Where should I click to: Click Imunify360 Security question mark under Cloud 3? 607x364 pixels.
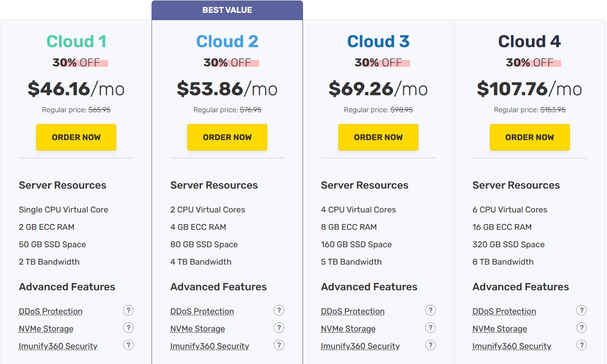pyautogui.click(x=430, y=345)
